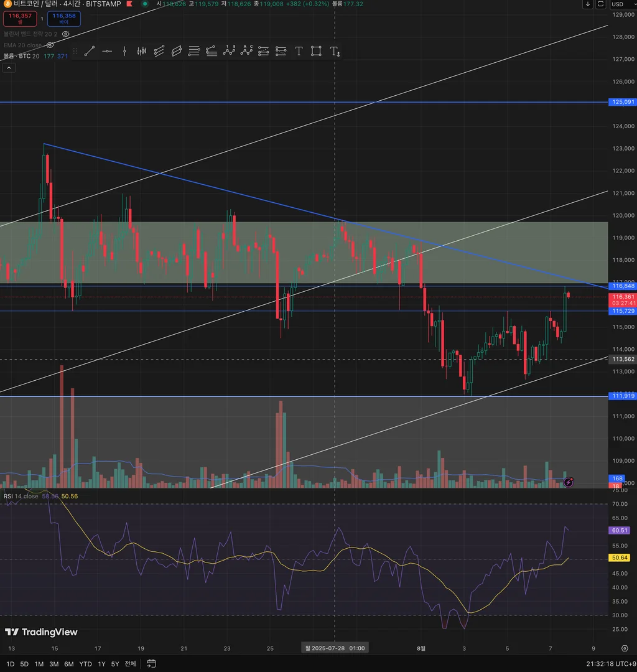Click the red sell price 116,357 button
637x672 pixels.
click(x=20, y=19)
